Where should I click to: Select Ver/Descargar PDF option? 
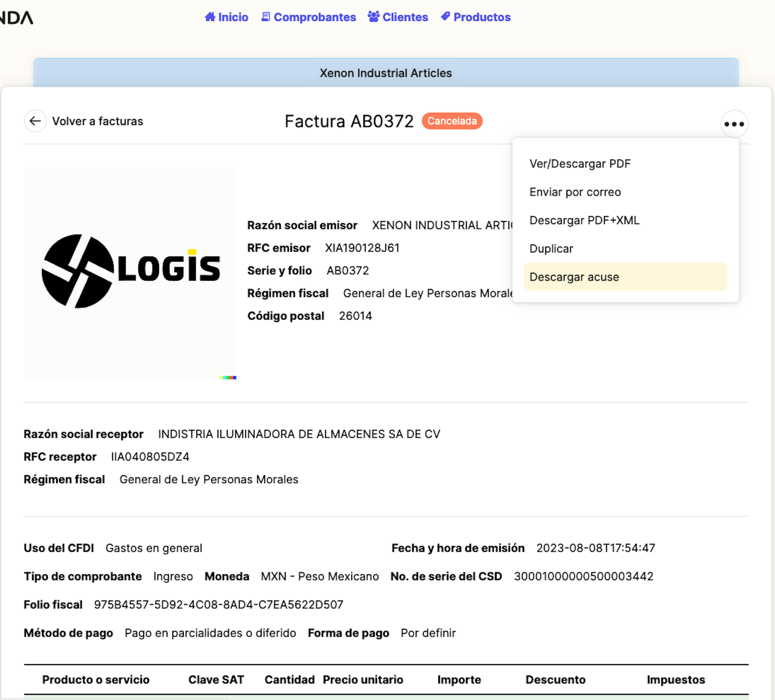625,164
